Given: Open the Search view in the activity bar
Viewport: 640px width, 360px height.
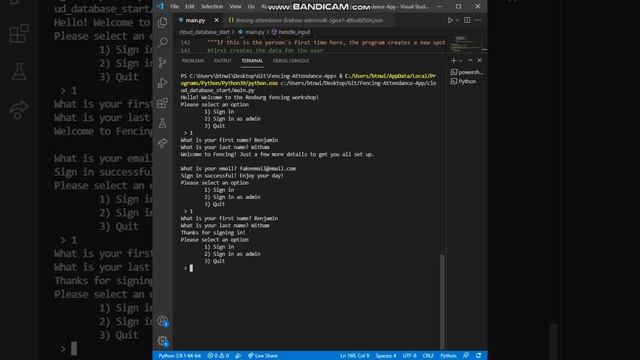Looking at the screenshot, I should (162, 42).
